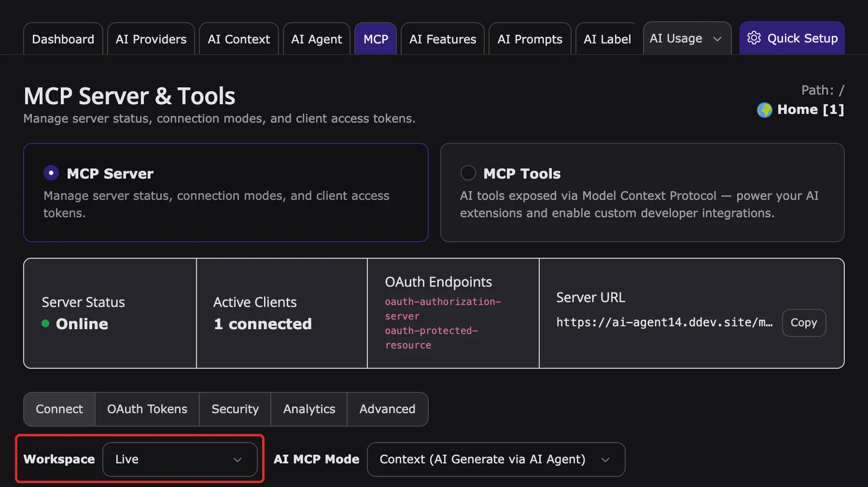
Task: Click the 'Path: /' text
Action: click(822, 90)
